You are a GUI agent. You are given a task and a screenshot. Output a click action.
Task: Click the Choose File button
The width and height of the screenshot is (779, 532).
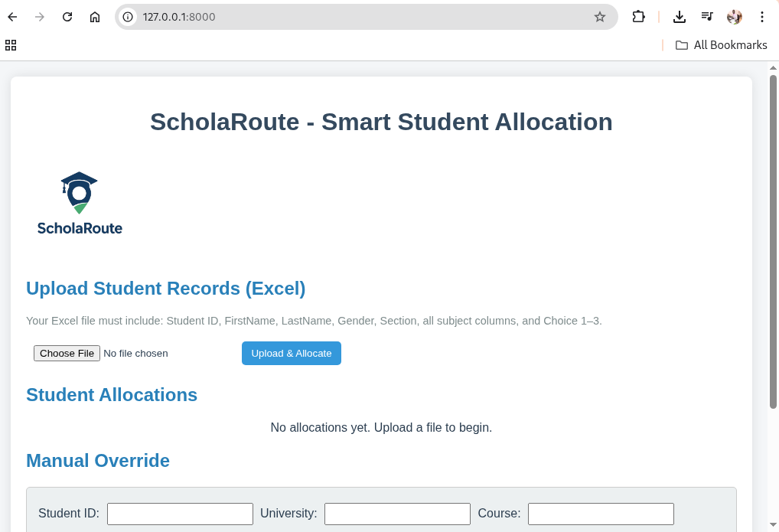coord(67,354)
